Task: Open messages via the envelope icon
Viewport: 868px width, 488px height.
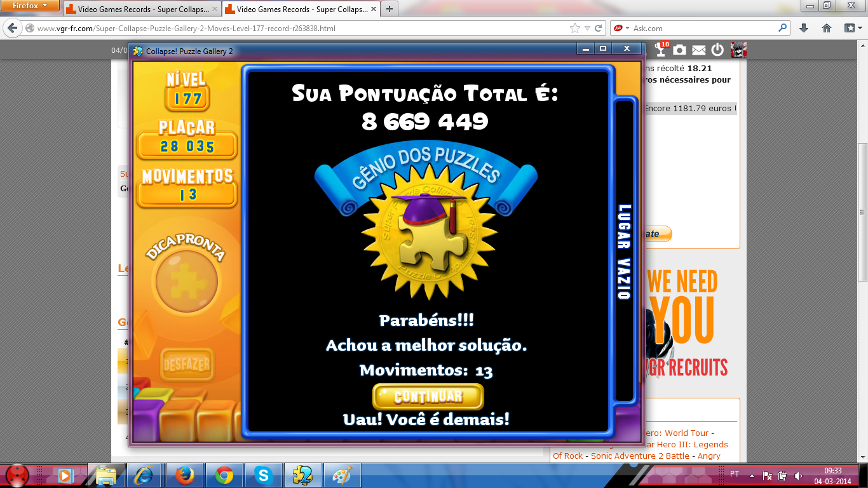Action: pos(699,50)
